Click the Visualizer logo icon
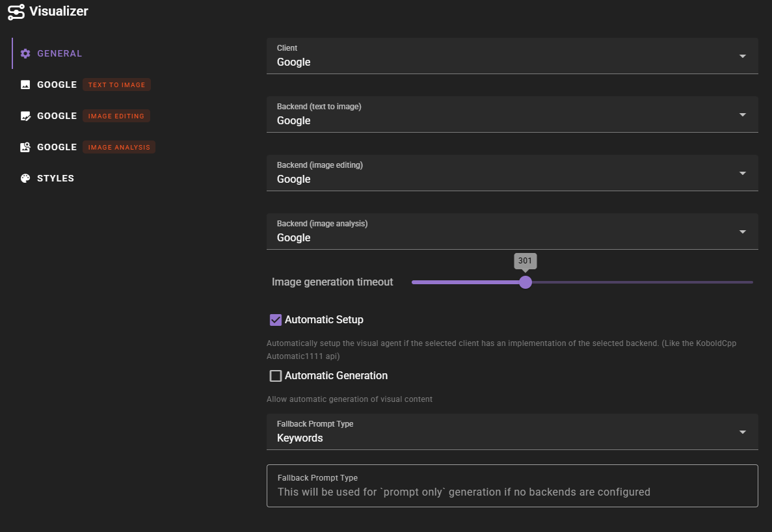Viewport: 772px width, 532px height. [16, 11]
